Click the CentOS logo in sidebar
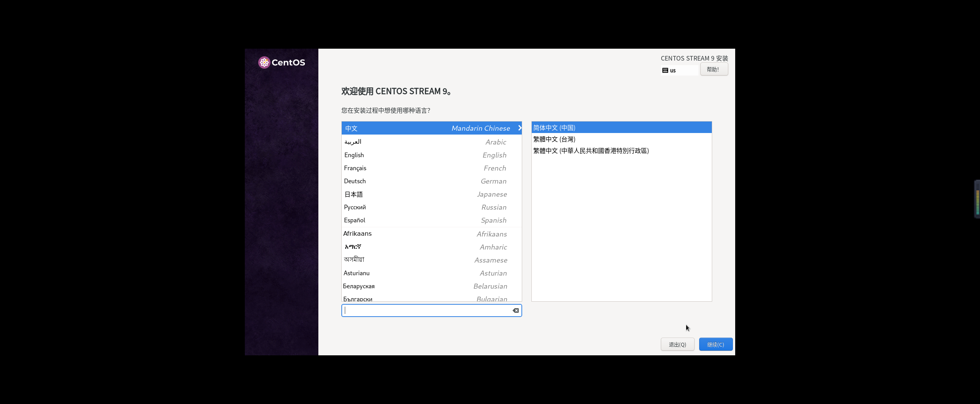 coord(282,62)
